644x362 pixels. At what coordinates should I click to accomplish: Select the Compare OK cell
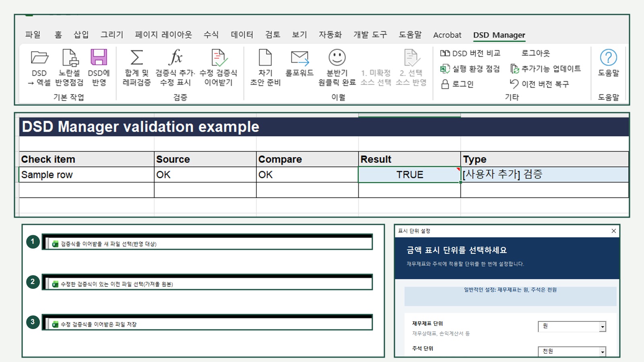[308, 175]
